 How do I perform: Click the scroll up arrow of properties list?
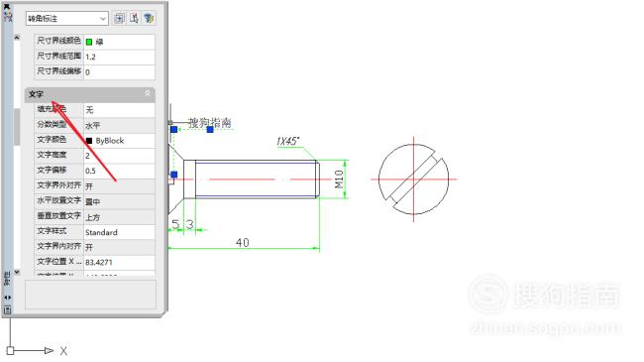pyautogui.click(x=17, y=38)
